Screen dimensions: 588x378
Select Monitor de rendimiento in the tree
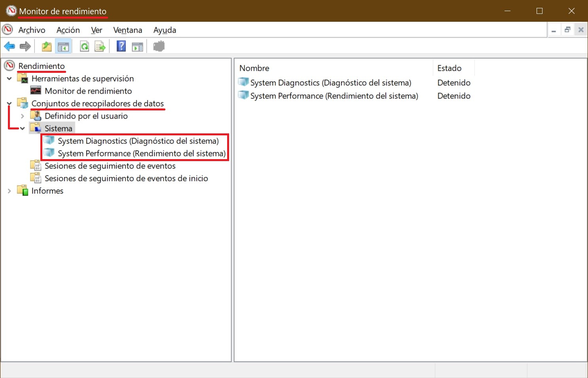pos(88,91)
